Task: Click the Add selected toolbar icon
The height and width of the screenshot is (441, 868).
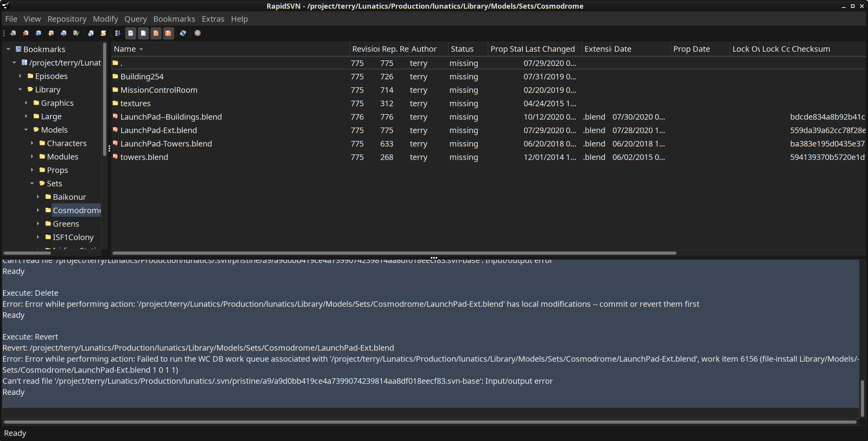Action: (x=13, y=33)
